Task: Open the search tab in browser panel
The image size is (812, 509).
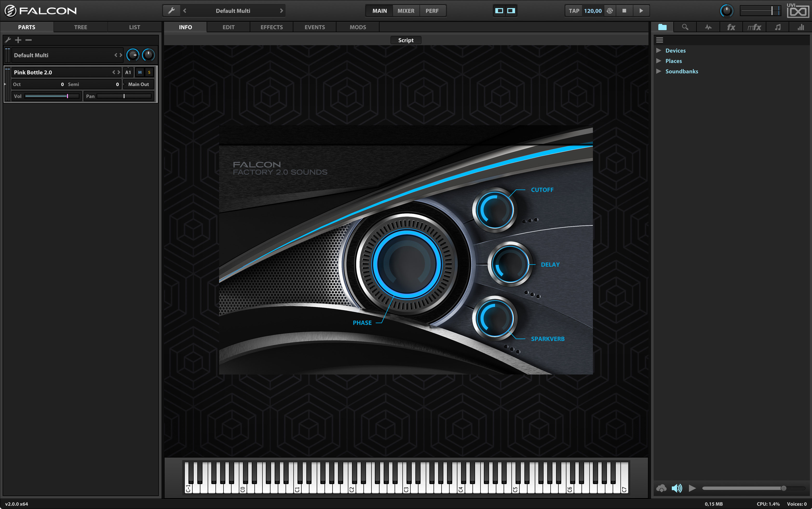Action: point(685,27)
